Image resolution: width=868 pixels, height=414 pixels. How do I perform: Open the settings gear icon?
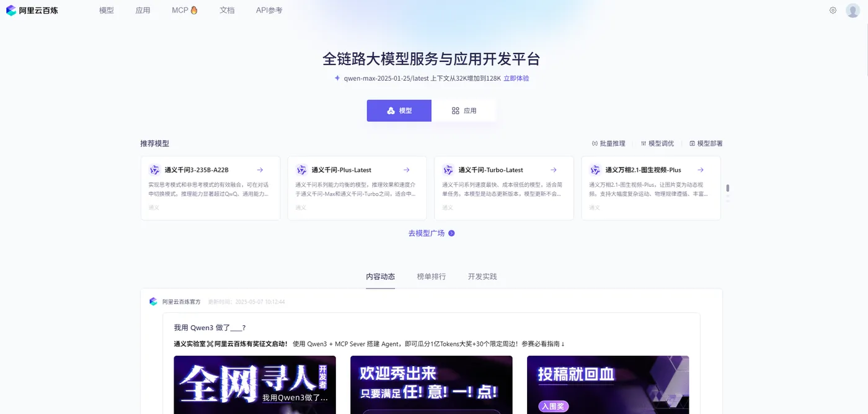coord(833,11)
